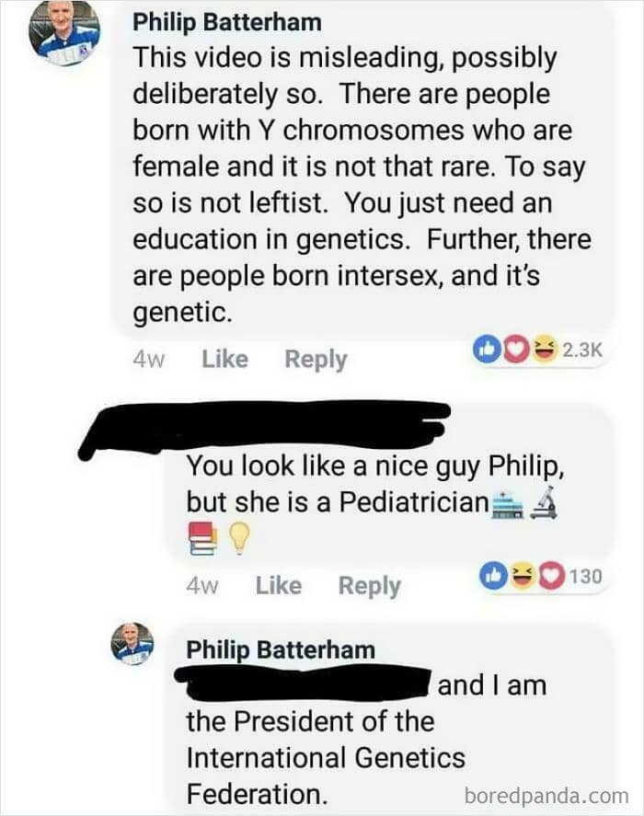Open the Philip Batterham name on the Federation reply
Image resolution: width=644 pixels, height=816 pixels.
tap(281, 649)
